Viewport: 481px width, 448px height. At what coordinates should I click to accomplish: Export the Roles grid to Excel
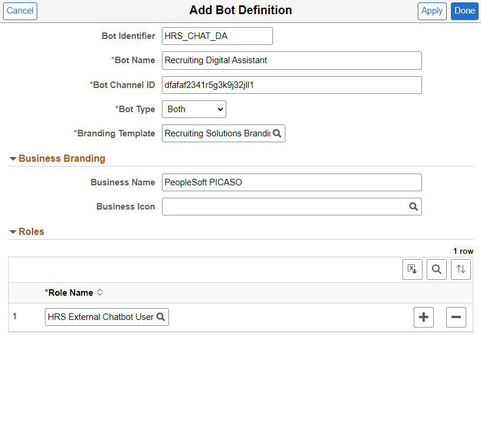pyautogui.click(x=412, y=269)
